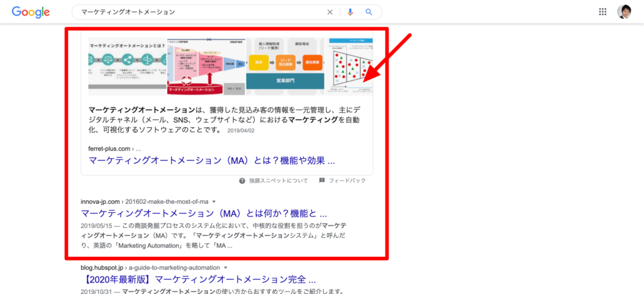Open the scatter funnel diagram image
644x294 pixels.
349,66
